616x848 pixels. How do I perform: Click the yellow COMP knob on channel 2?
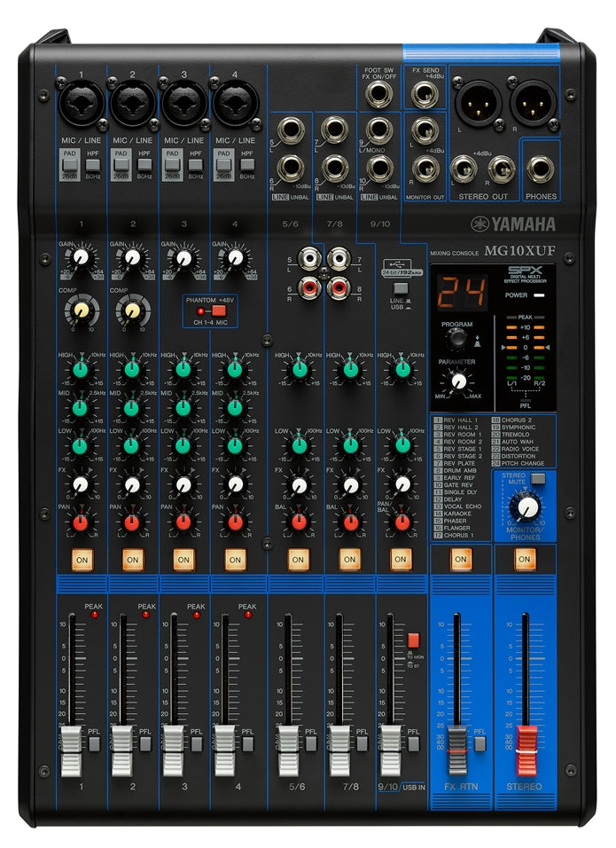click(132, 310)
